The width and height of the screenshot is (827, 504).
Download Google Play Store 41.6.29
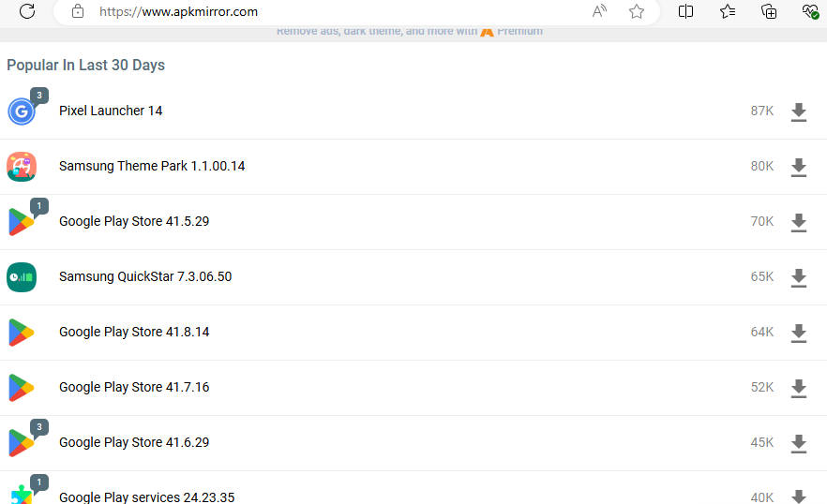[x=799, y=444]
